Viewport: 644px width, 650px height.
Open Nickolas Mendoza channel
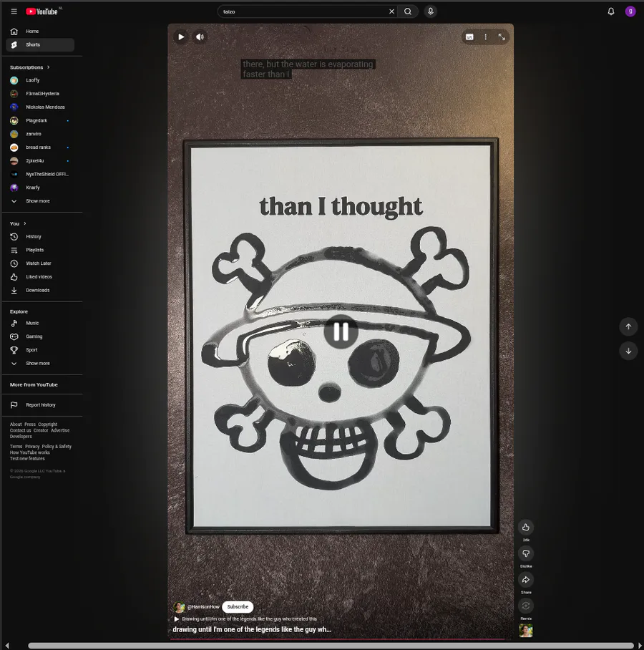(x=40, y=107)
